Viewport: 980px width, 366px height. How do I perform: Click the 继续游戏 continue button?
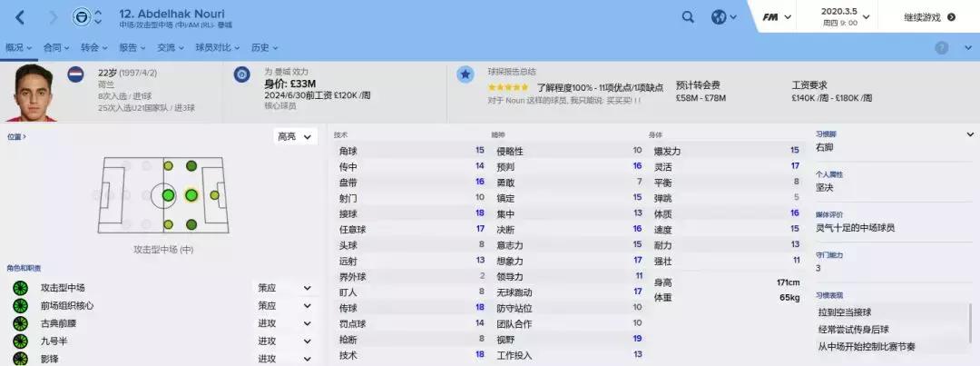(x=929, y=17)
